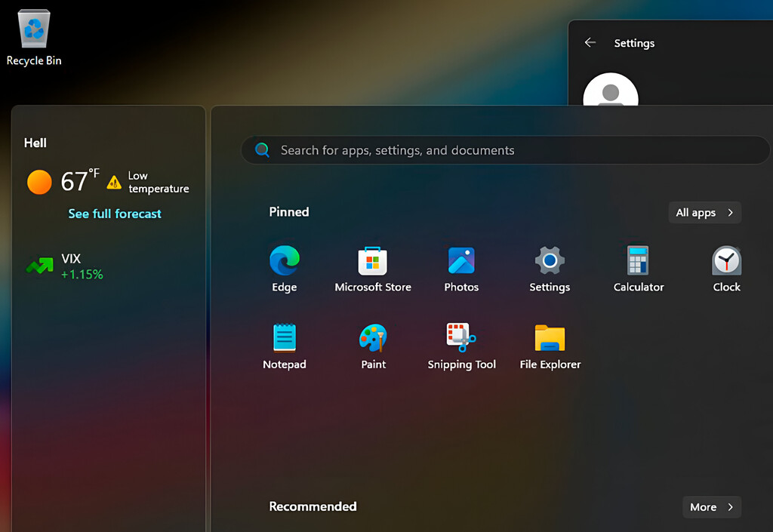Screen dimensions: 773x532
Task: Open the Photos app
Action: point(461,260)
